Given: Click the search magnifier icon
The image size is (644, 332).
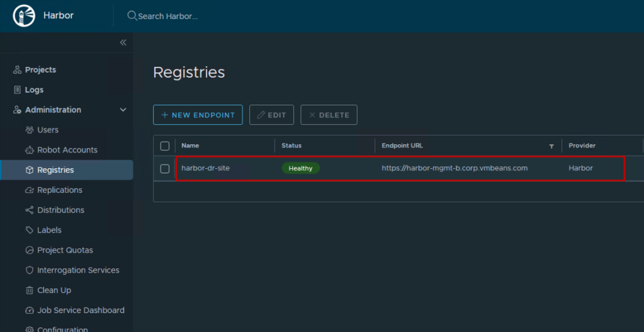Looking at the screenshot, I should (132, 16).
